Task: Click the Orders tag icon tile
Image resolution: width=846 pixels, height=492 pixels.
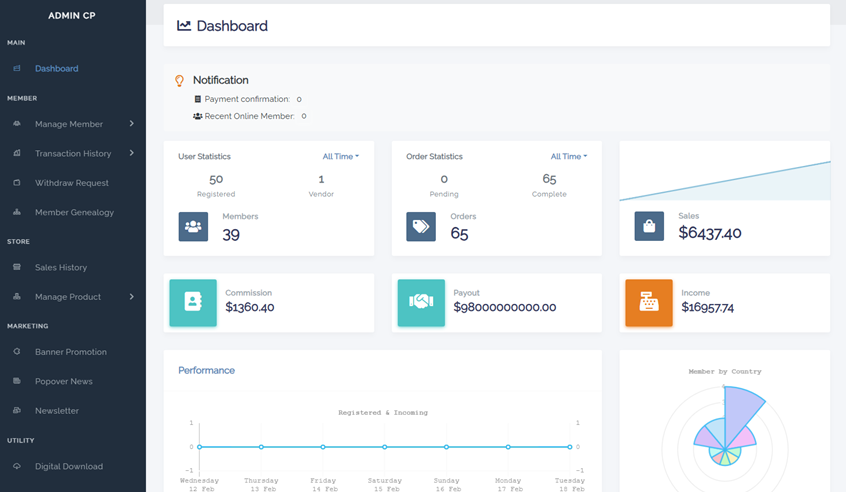Action: [421, 226]
